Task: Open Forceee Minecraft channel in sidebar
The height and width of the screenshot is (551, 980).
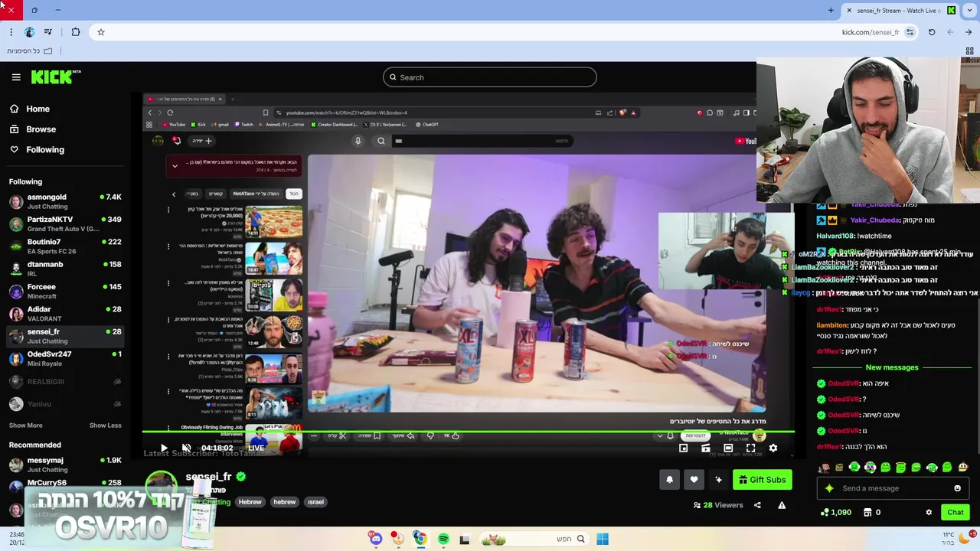Action: (x=65, y=291)
